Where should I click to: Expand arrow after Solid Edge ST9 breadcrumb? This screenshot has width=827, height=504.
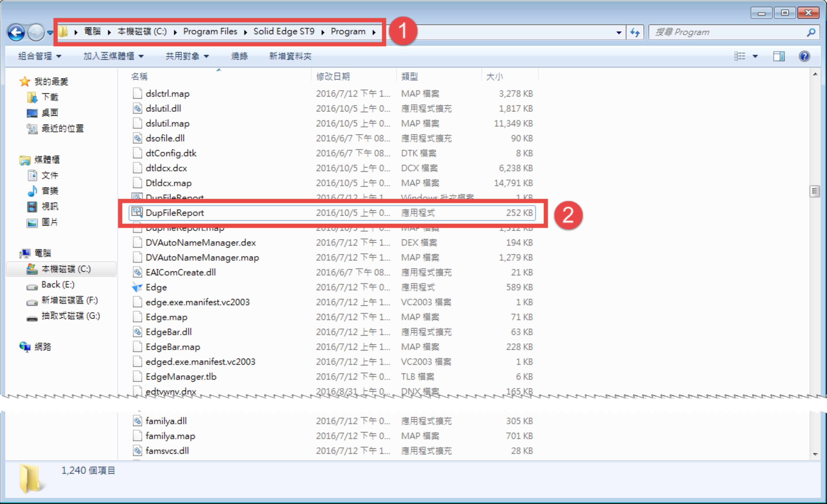pos(323,32)
